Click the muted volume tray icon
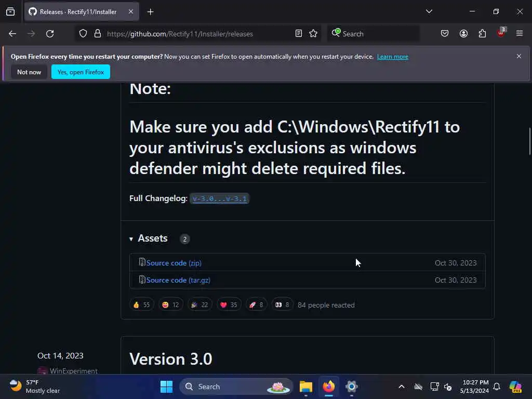Screen dimensions: 532x399 (x=448, y=387)
